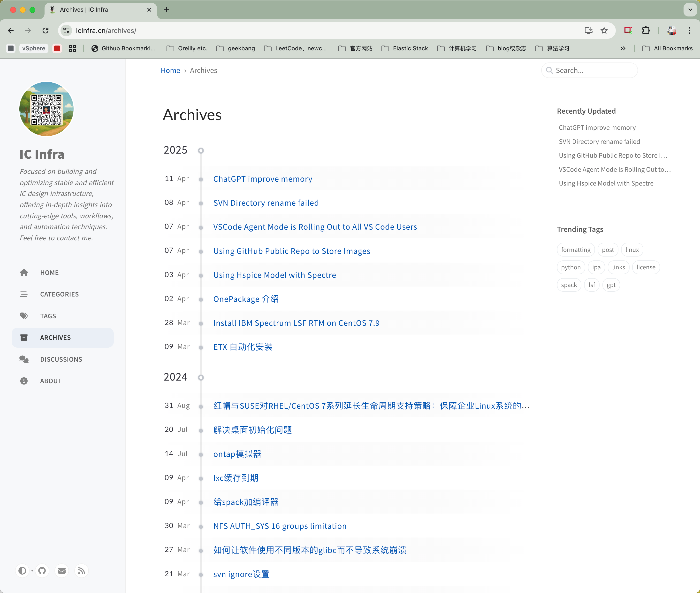Open the GitHub icon link in sidebar footer
The image size is (700, 593).
[42, 570]
